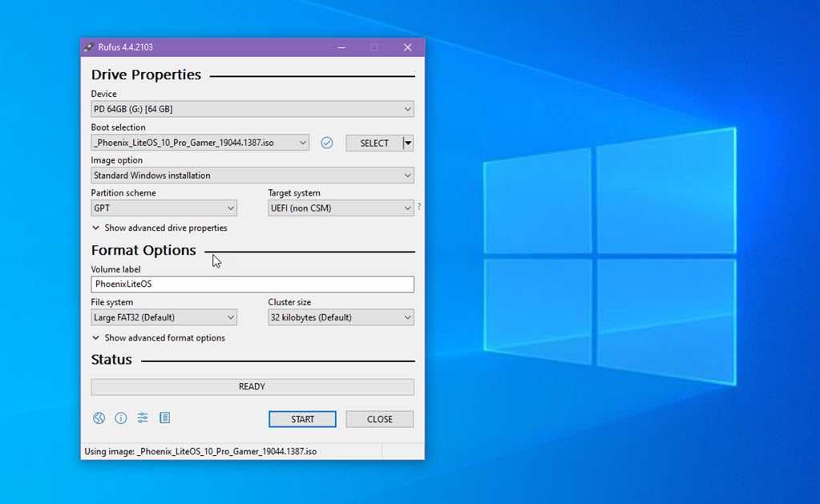Open the Device dropdown

252,109
